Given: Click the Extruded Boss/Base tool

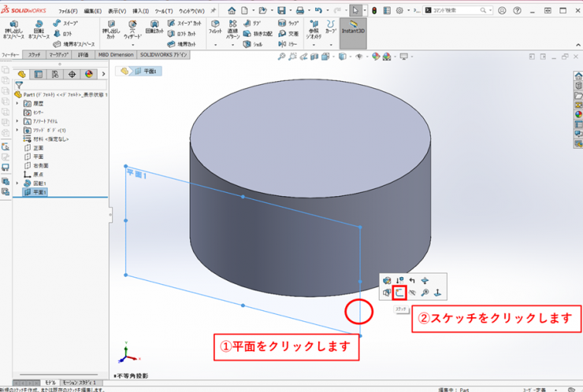Looking at the screenshot, I should [x=13, y=29].
